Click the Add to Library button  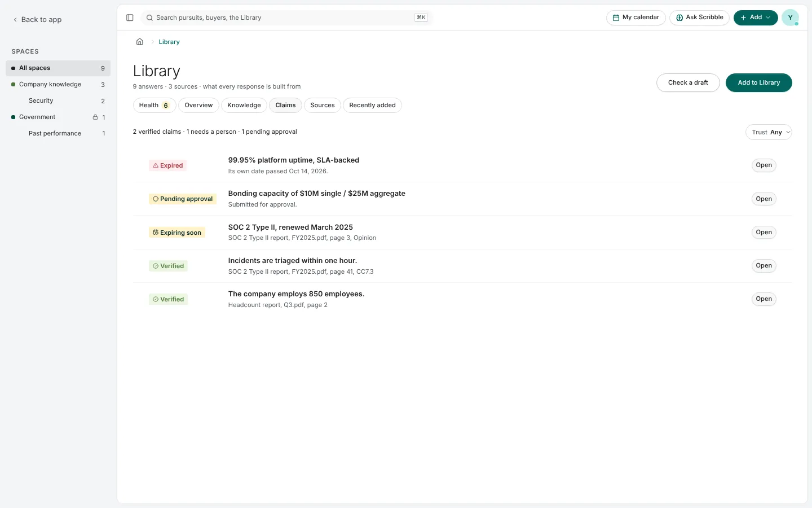[759, 82]
